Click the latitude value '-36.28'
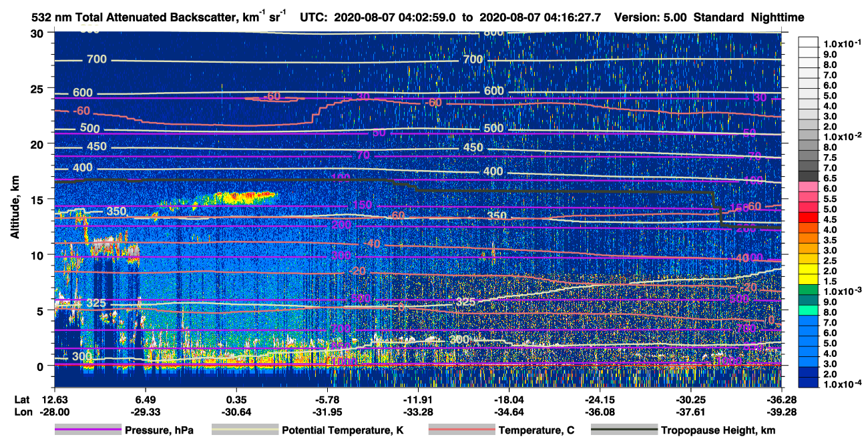 (782, 400)
